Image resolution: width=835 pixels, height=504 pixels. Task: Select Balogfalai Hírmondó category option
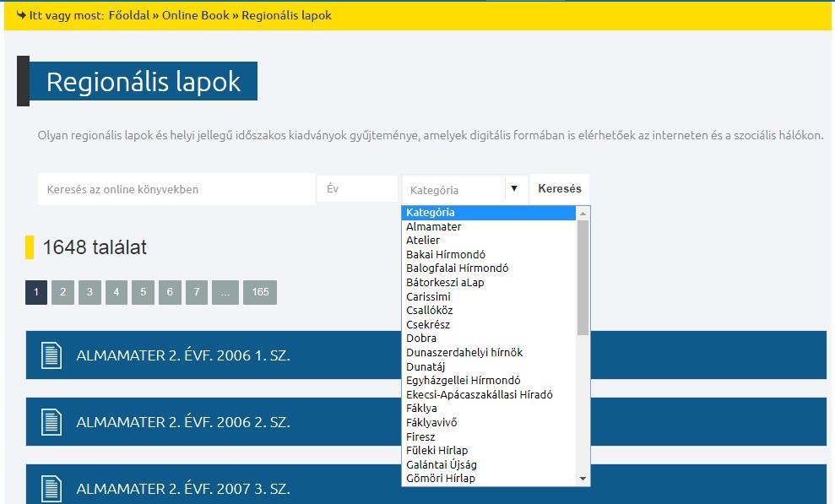coord(489,268)
